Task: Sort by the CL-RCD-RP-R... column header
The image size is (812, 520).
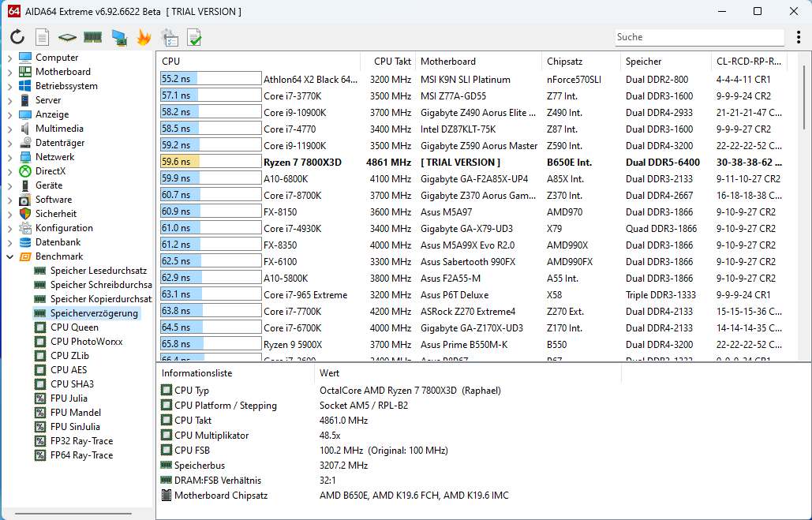Action: click(x=750, y=61)
